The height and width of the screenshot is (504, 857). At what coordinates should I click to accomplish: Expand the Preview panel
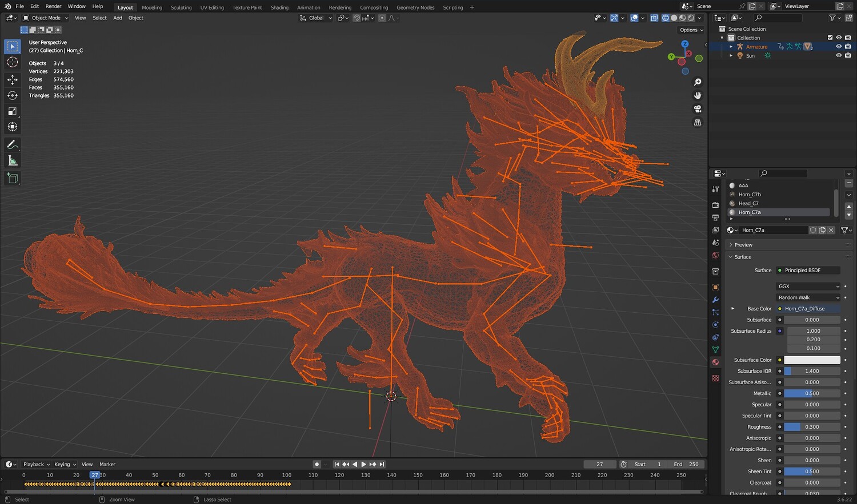[x=743, y=245]
